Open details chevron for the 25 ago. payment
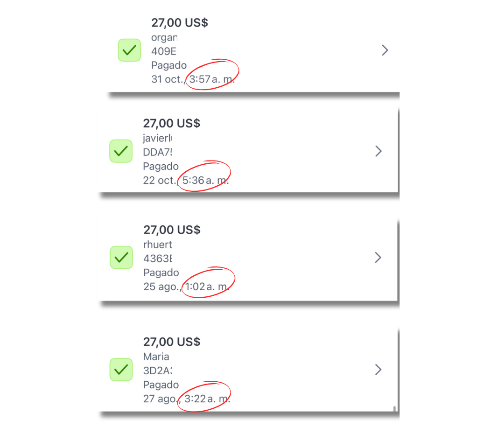 [x=378, y=258]
